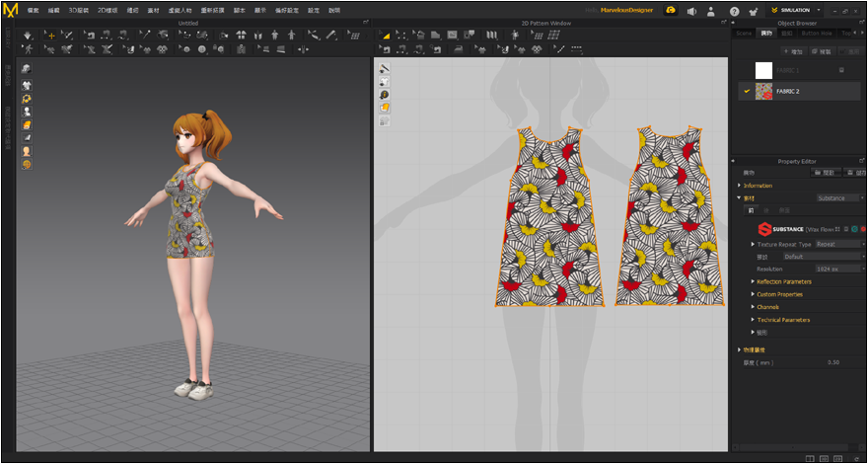The image size is (868, 464).
Task: Click the help question mark icon
Action: point(734,11)
